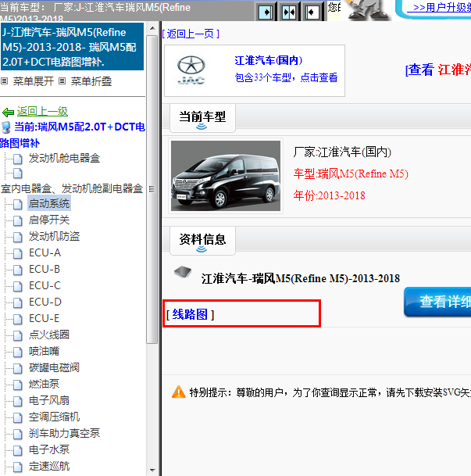Select 喷油嘴 in the tree
Viewport: 471px width, 476px height.
pos(44,351)
